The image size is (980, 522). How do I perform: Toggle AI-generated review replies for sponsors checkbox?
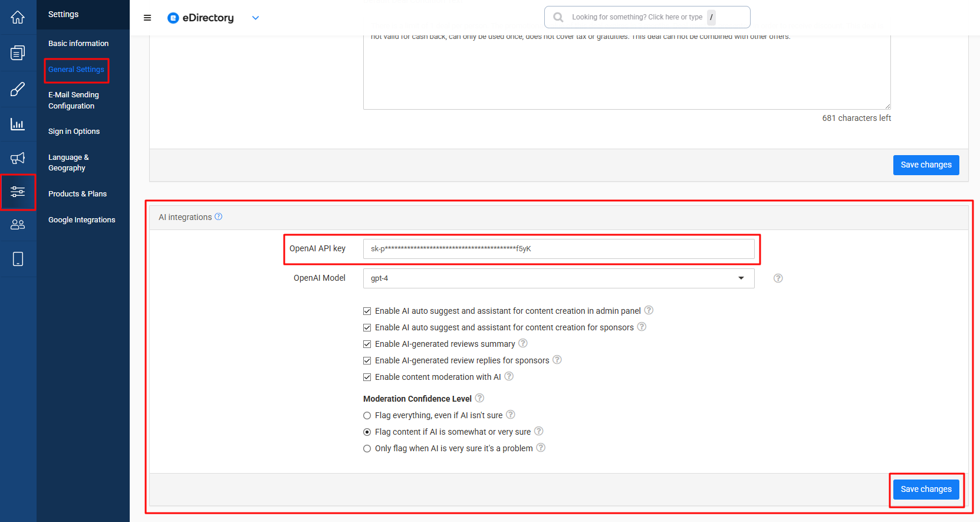(367, 360)
